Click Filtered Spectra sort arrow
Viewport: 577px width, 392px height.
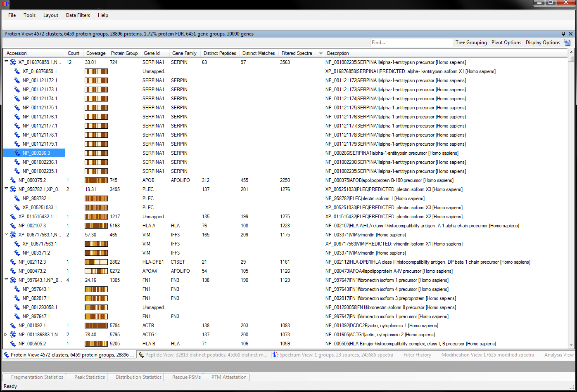click(321, 54)
